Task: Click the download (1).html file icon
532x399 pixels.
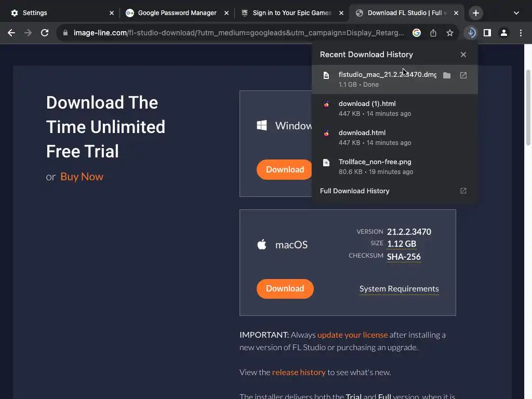Action: [326, 104]
